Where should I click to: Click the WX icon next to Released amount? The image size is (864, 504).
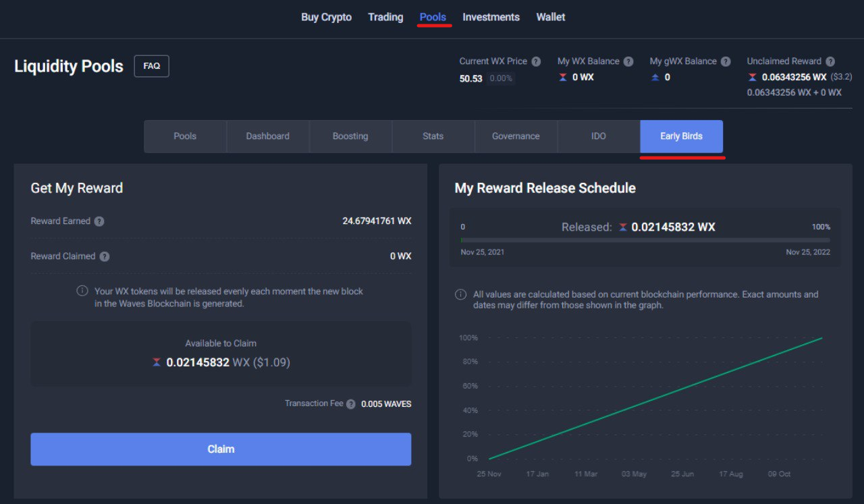[623, 227]
